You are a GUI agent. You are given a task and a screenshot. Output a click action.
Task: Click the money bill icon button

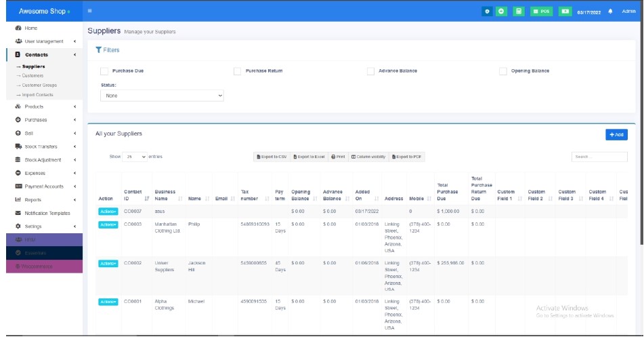pos(565,12)
